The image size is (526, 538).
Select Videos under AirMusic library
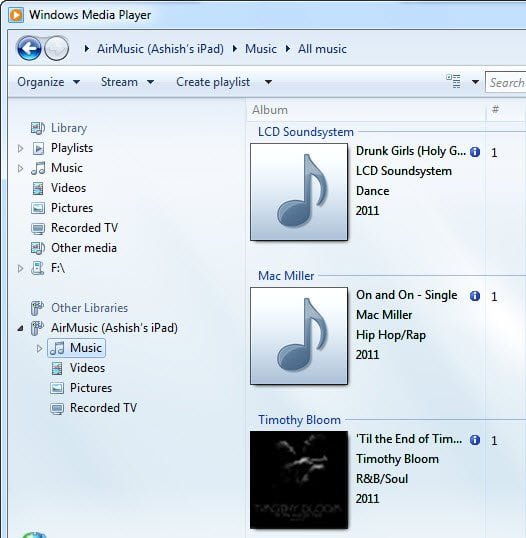(87, 368)
